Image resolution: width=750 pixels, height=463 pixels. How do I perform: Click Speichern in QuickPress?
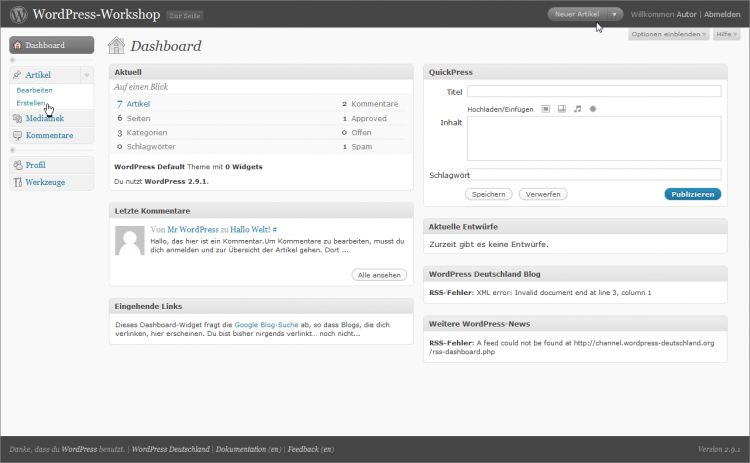click(x=489, y=194)
